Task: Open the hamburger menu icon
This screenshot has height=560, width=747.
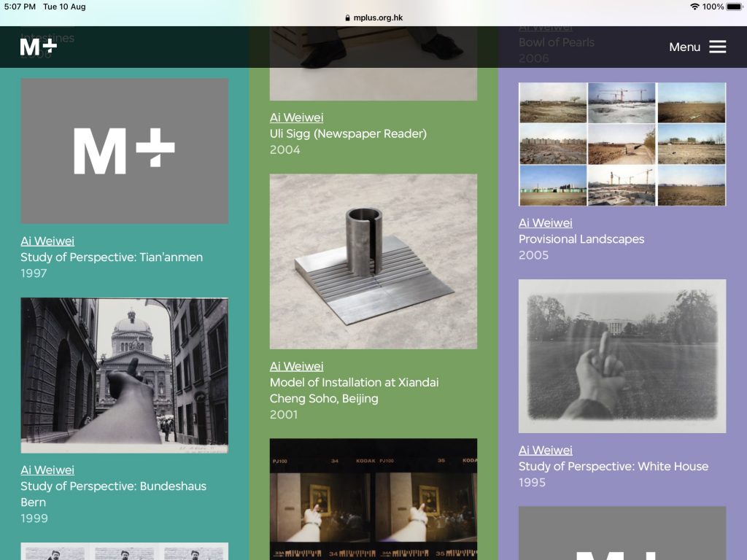Action: [718, 47]
